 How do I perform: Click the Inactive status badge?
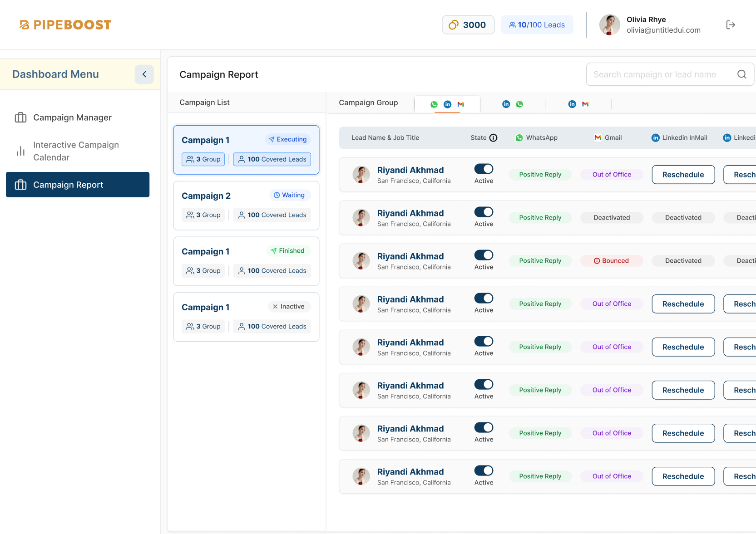pyautogui.click(x=289, y=307)
